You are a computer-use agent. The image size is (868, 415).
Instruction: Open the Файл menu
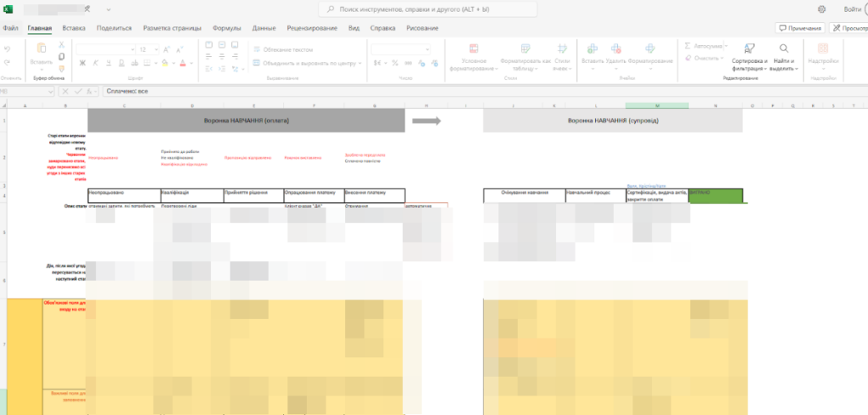(x=10, y=28)
